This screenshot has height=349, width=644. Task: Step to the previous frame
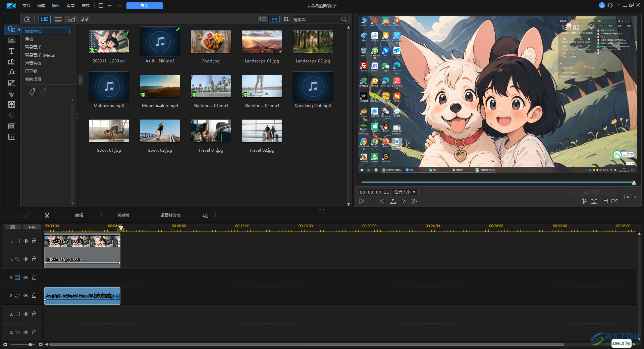(x=382, y=201)
